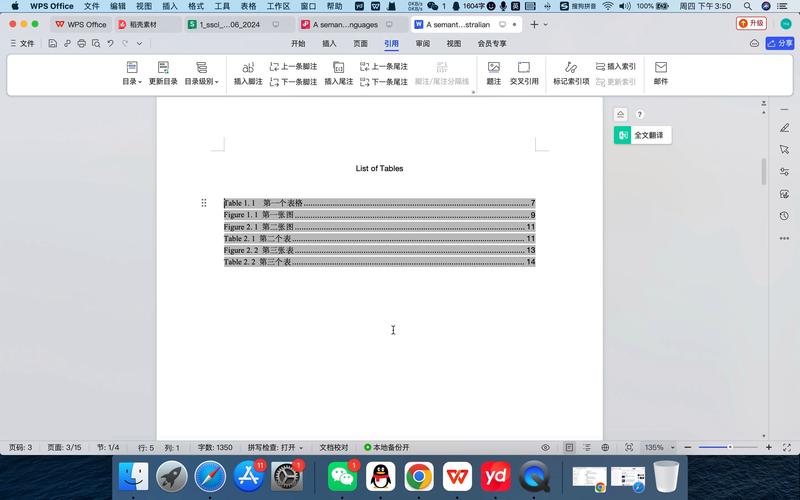Open a new tab with plus button
Viewport: 800px width, 500px height.
tap(534, 24)
